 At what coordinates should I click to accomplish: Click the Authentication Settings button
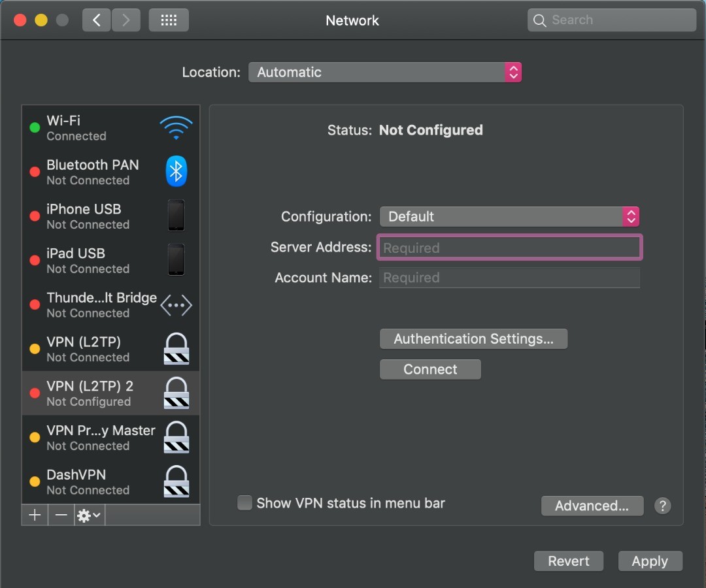coord(473,339)
